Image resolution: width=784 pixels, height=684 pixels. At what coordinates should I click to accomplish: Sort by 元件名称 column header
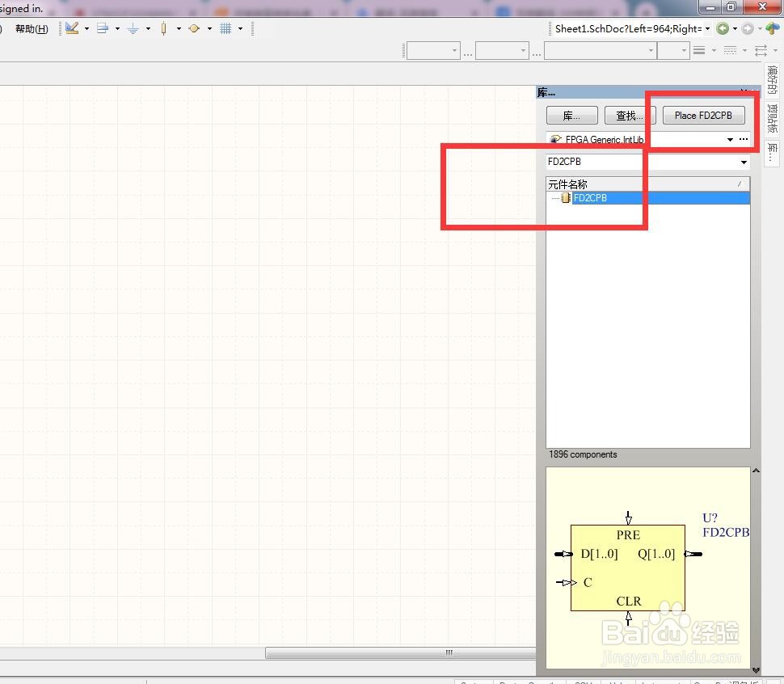coord(647,184)
